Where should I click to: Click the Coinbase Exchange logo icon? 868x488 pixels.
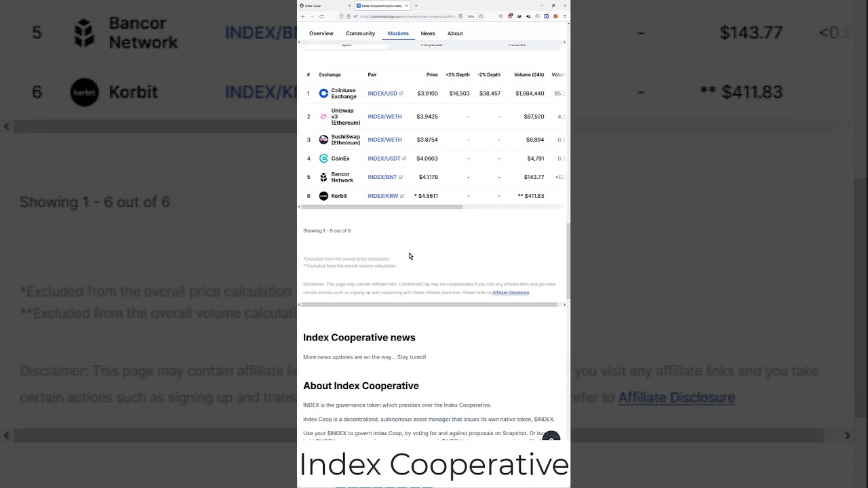tap(323, 94)
